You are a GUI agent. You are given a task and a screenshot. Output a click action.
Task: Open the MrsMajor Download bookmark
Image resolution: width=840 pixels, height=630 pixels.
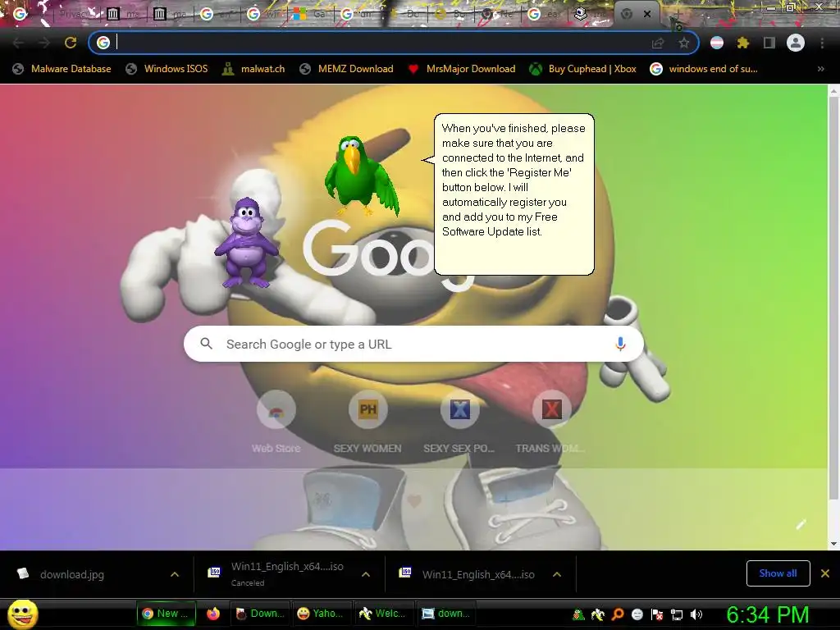coord(461,69)
